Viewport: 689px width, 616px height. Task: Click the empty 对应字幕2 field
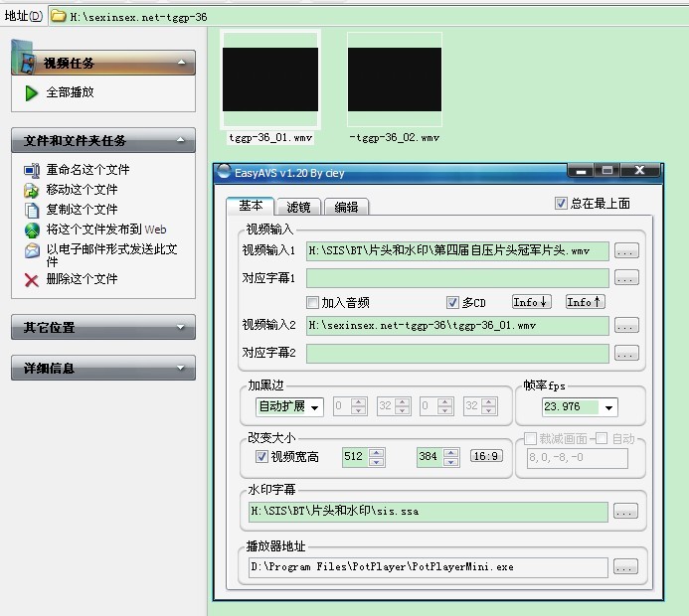457,354
